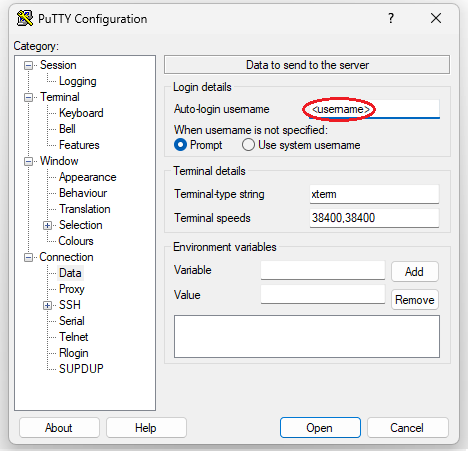
Task: Expand the Selection tree node
Action: click(x=47, y=226)
